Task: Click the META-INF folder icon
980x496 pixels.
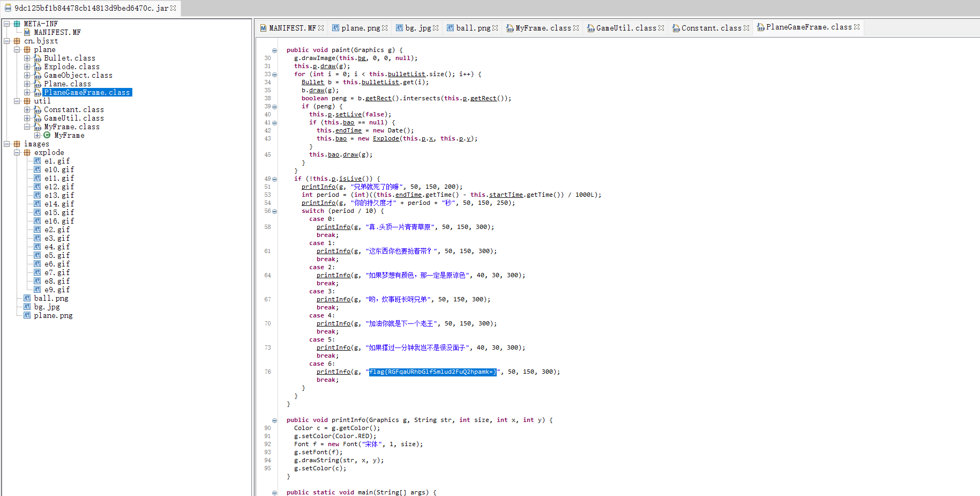Action: tap(17, 24)
